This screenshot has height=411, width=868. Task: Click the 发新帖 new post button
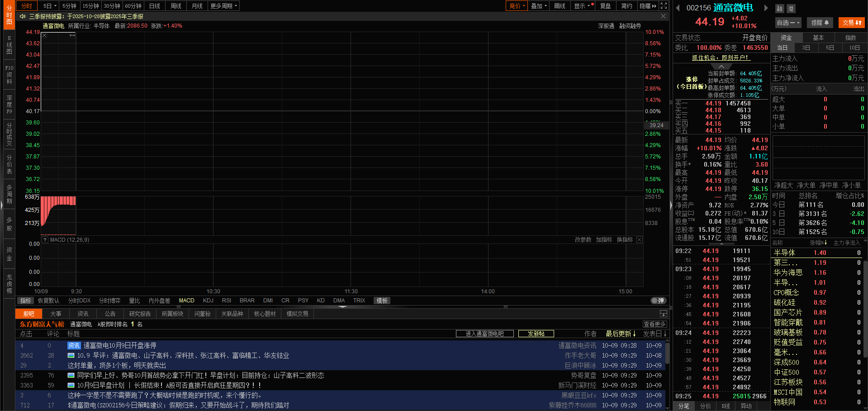(x=536, y=334)
